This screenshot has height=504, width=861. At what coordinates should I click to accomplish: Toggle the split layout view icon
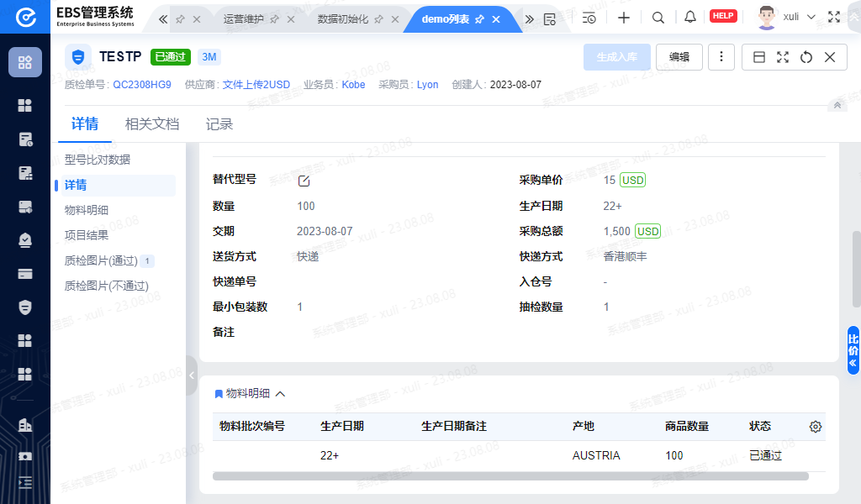click(758, 57)
